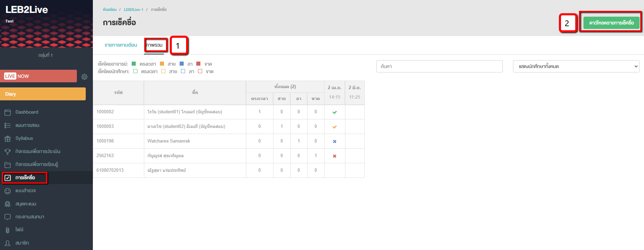Screen dimensions: 644x250
Task: Click orange teacher สาย legend swatch
Action: [162, 64]
